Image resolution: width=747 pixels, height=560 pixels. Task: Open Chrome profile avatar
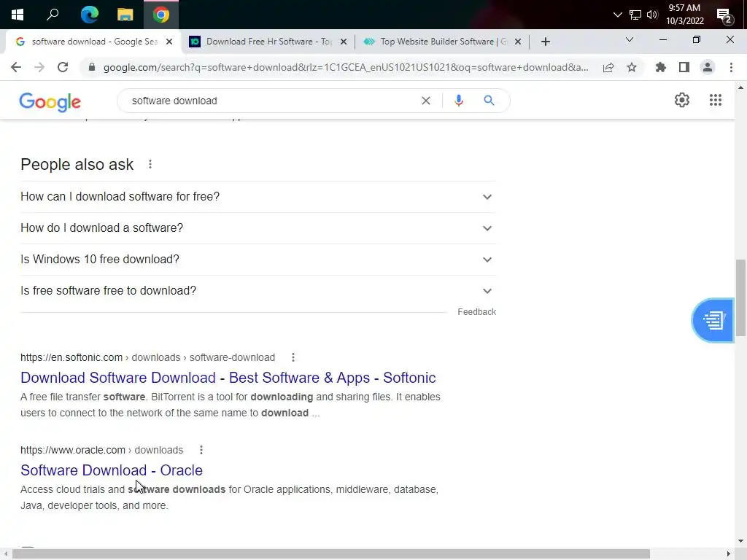708,67
